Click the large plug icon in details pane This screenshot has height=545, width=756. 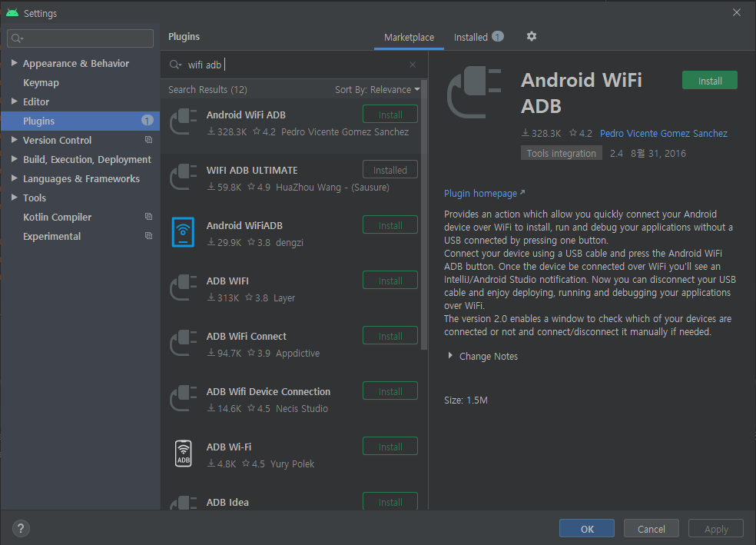[474, 92]
